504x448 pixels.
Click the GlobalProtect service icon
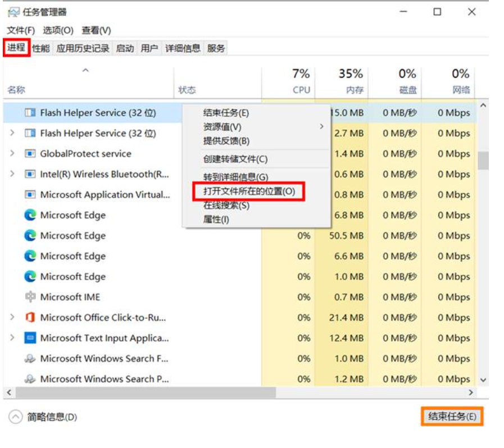click(x=30, y=153)
